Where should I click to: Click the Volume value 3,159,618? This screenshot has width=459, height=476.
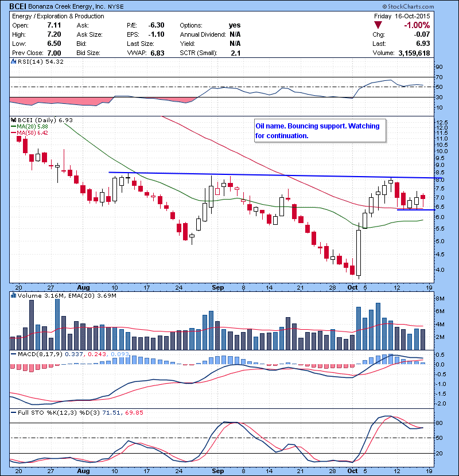point(414,53)
